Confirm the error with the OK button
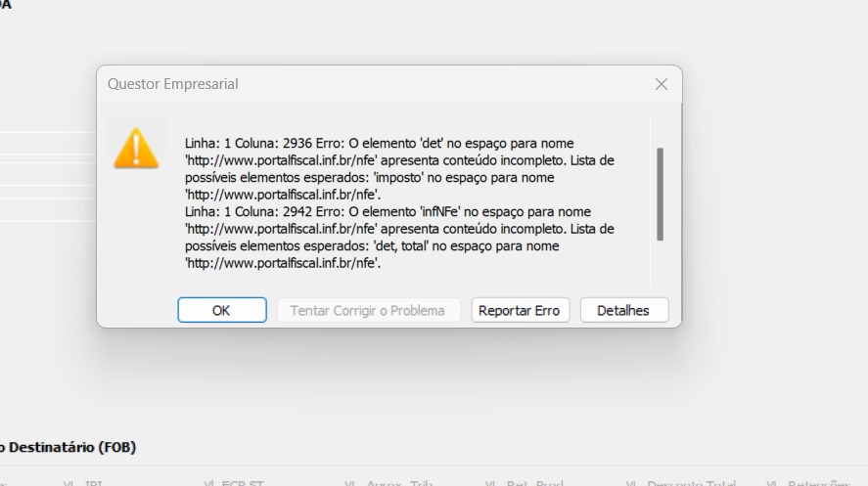Viewport: 868px width, 486px height. tap(222, 310)
